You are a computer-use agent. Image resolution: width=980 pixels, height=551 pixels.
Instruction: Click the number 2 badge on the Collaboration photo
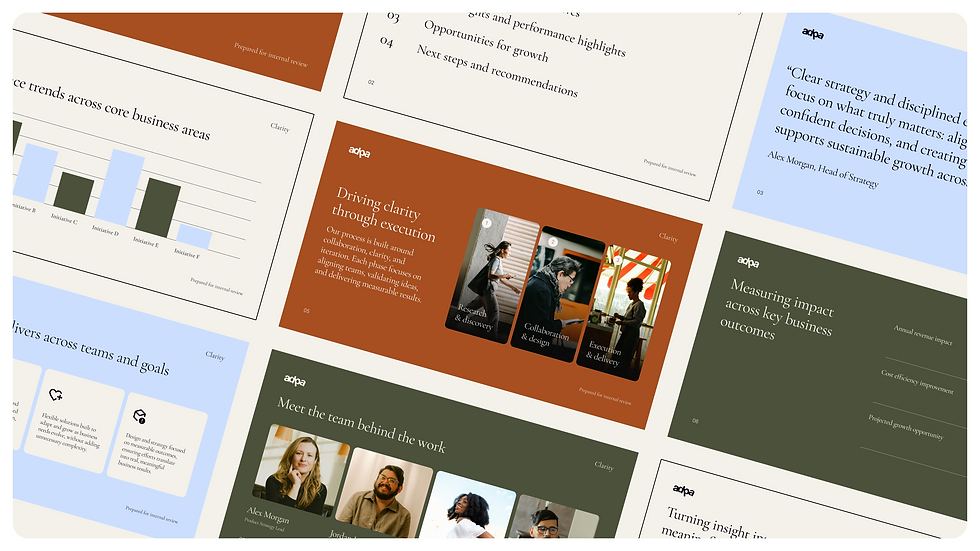tap(552, 242)
